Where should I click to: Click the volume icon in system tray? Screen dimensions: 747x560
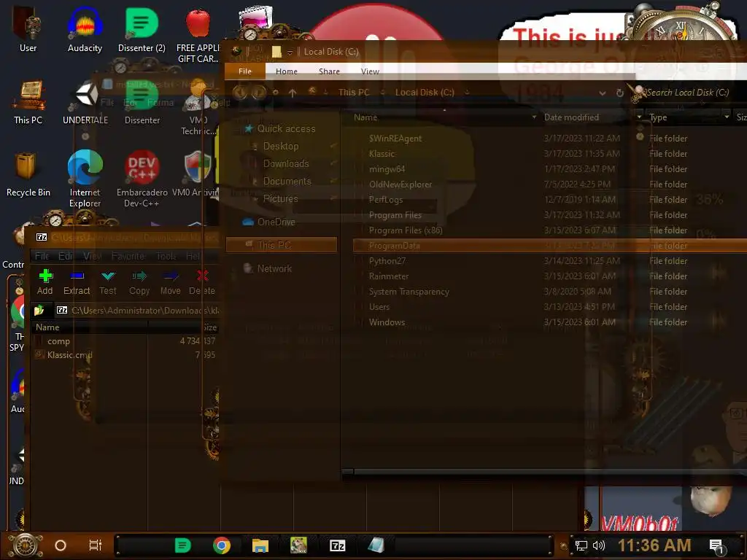pos(598,545)
